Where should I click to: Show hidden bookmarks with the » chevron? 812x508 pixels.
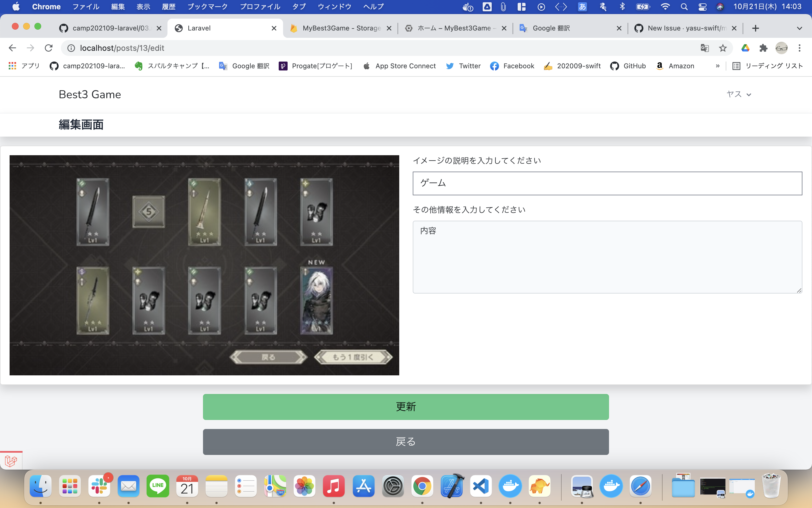tap(717, 66)
